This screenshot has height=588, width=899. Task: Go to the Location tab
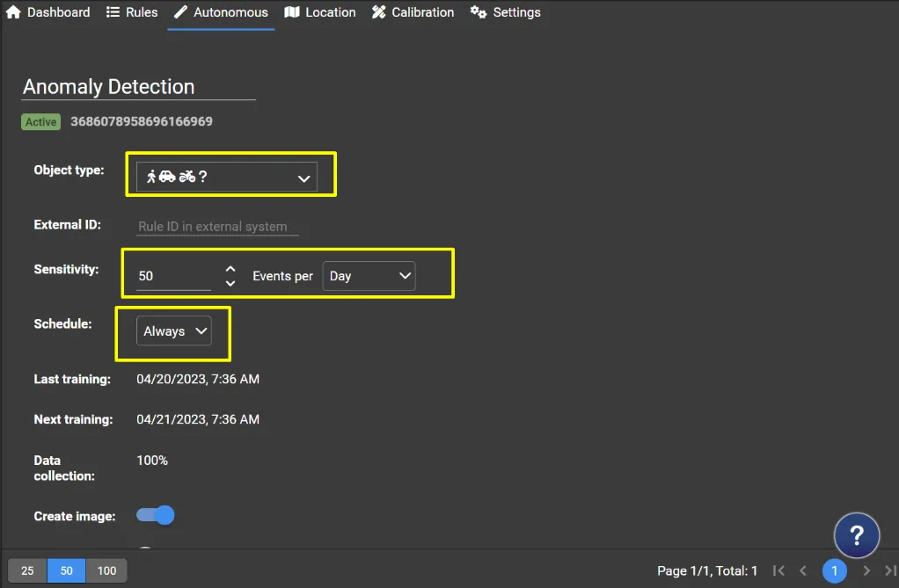click(x=320, y=12)
